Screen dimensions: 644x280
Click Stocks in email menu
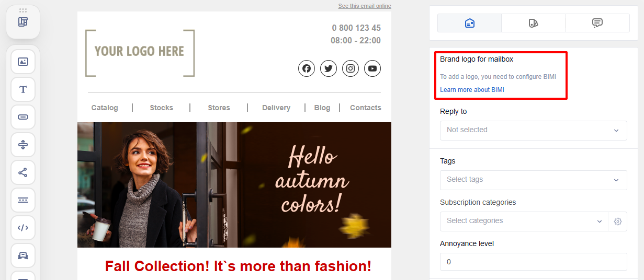pos(161,108)
